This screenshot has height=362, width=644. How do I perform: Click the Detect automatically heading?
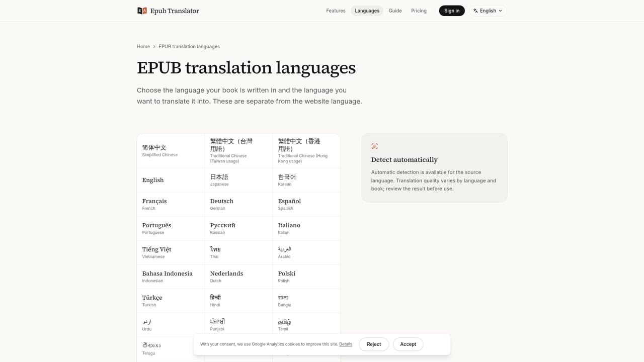405,160
